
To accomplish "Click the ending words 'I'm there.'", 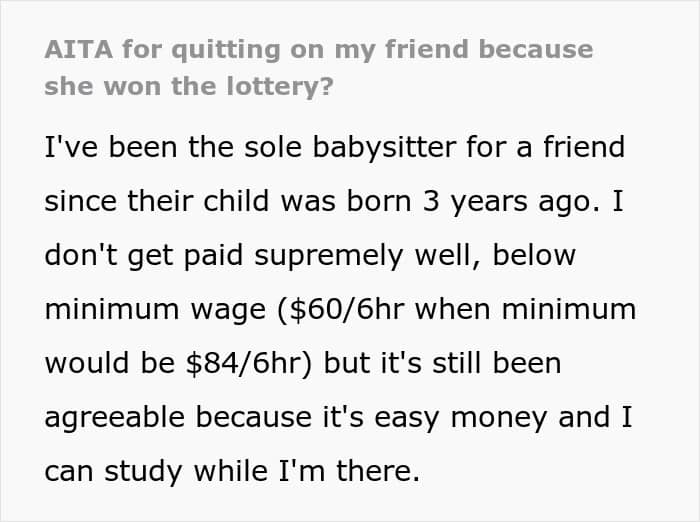I will (x=349, y=471).
